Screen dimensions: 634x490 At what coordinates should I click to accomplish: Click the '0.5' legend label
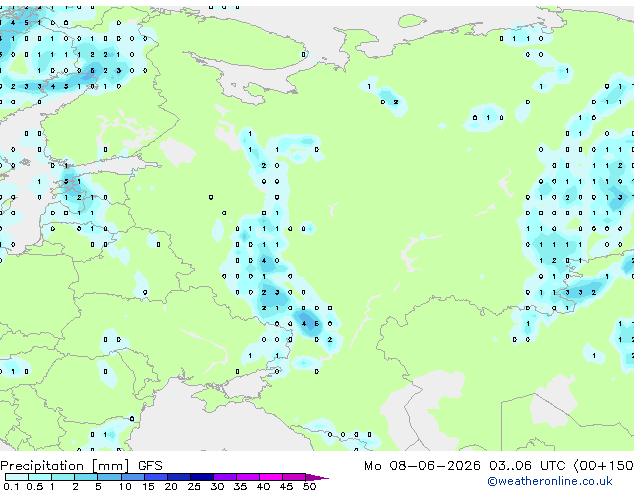(x=35, y=486)
